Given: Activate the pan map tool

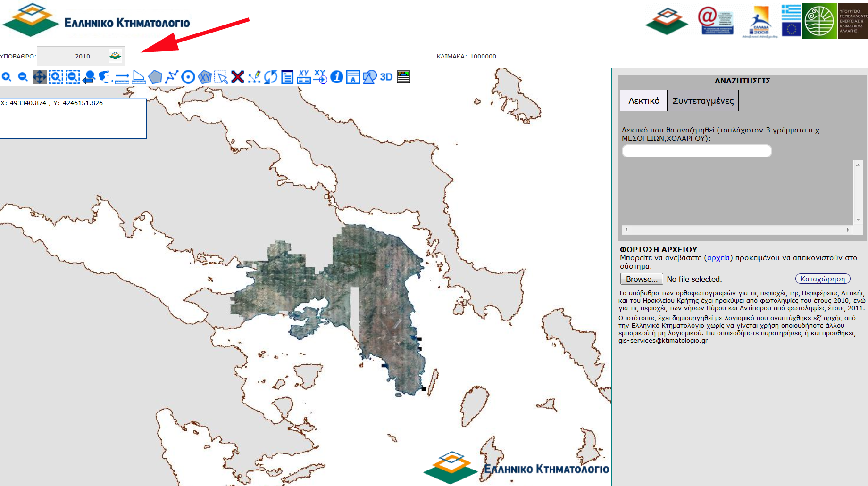Looking at the screenshot, I should (x=40, y=77).
